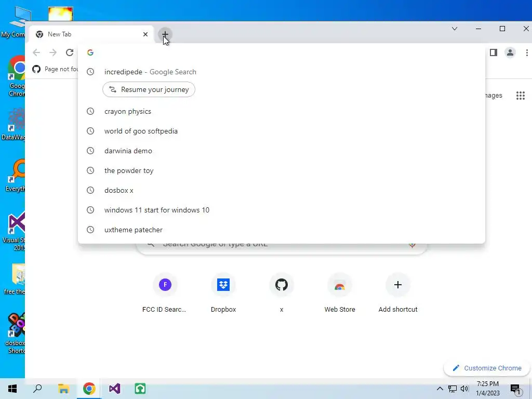Close the New Tab tab
Viewport: 532px width, 399px height.
coord(145,34)
